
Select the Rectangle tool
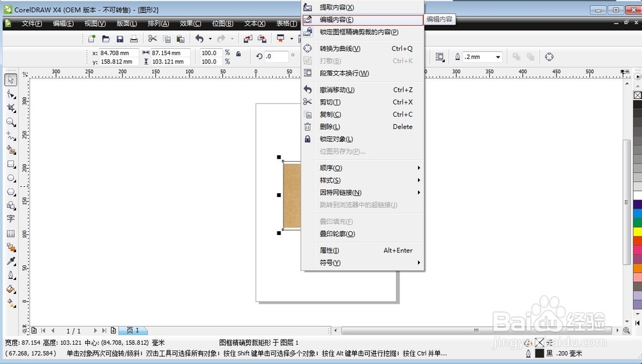[11, 164]
